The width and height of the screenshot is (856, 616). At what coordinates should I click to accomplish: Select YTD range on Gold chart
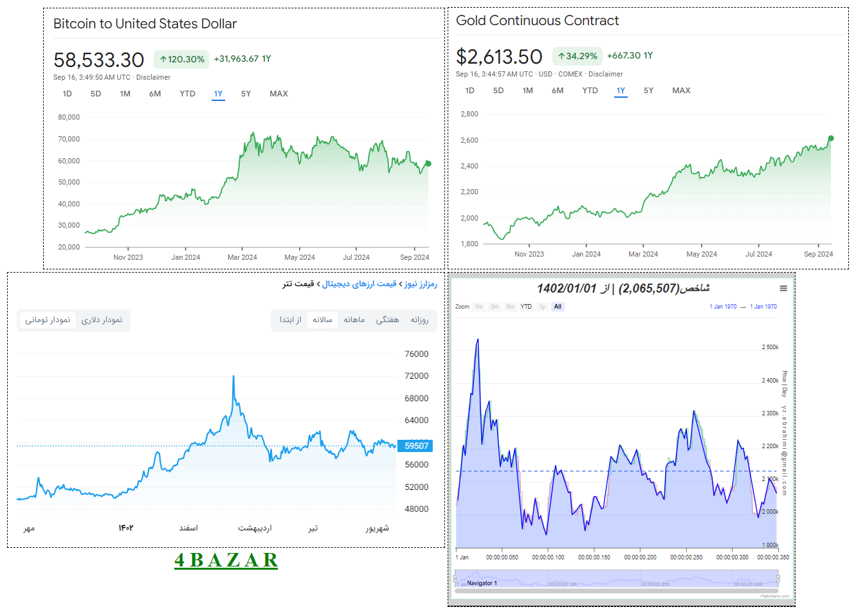590,91
